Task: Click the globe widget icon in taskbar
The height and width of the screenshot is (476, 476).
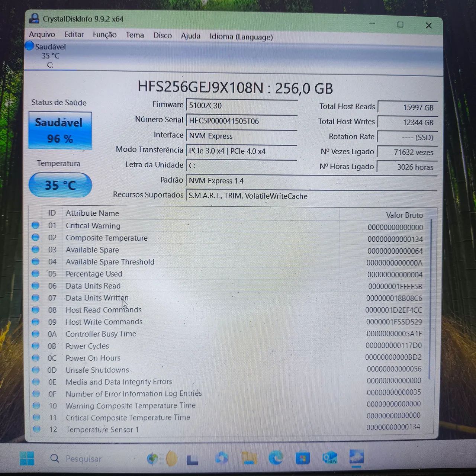Action: pos(152,459)
